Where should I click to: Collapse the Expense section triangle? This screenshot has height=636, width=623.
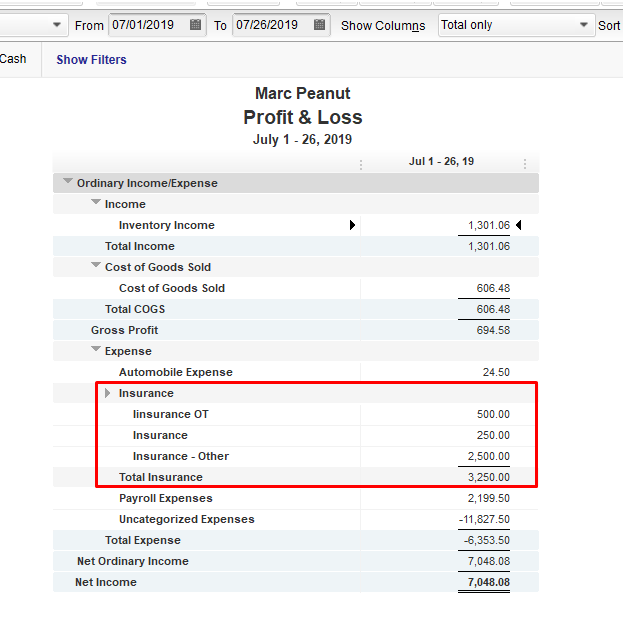tap(96, 349)
